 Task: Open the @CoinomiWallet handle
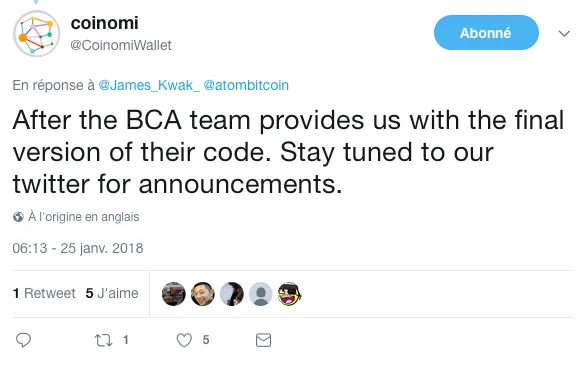121,45
